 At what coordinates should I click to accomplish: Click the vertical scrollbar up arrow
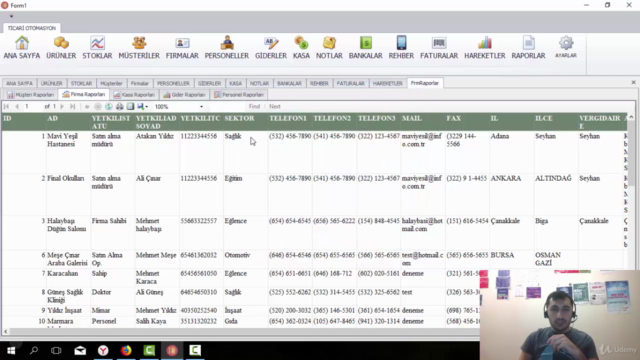coord(631,118)
